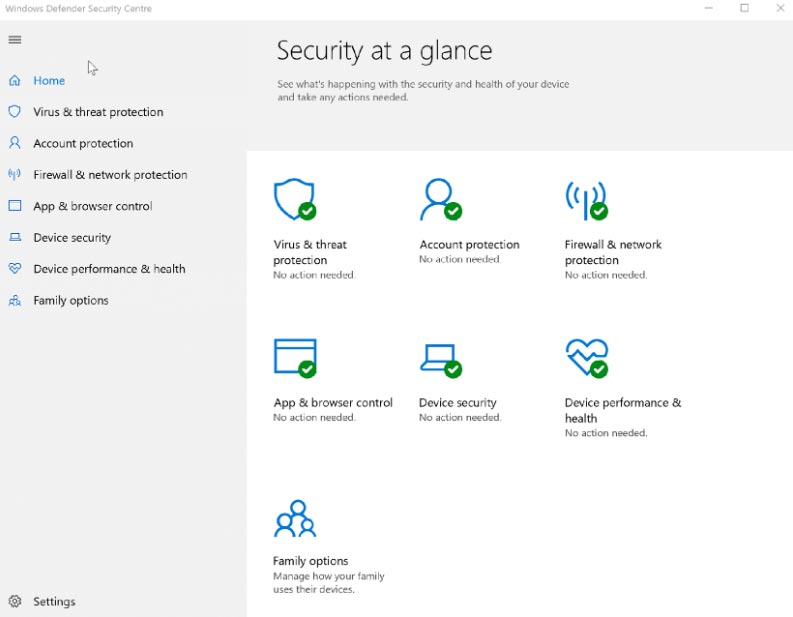Open Settings at the sidebar bottom
This screenshot has width=793, height=617.
54,601
